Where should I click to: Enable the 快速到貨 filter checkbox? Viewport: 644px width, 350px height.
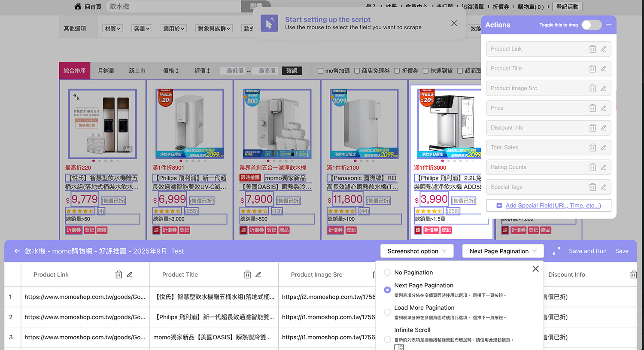pos(425,71)
